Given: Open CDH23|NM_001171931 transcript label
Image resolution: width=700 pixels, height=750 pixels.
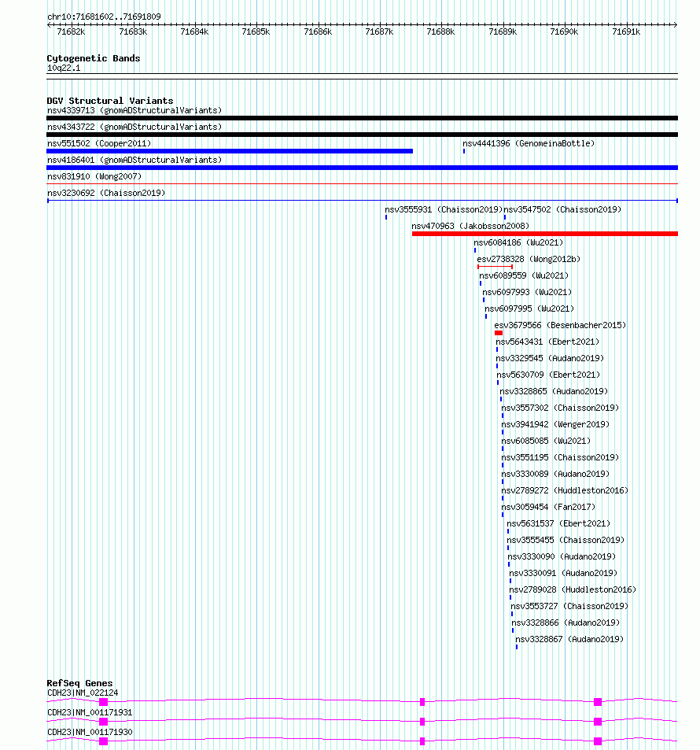Looking at the screenshot, I should tap(90, 713).
